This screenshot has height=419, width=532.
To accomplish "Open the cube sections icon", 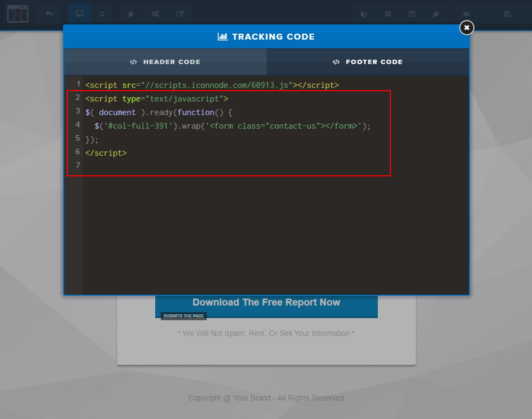I will click(364, 14).
